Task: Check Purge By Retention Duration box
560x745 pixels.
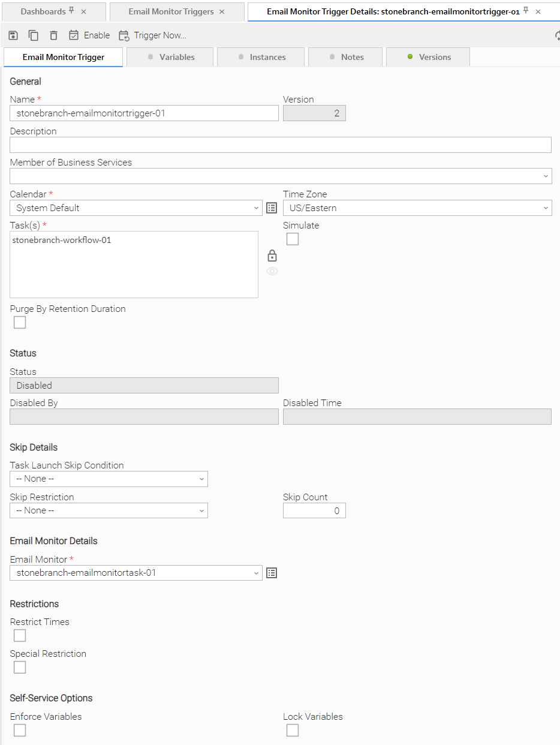Action: pyautogui.click(x=20, y=323)
